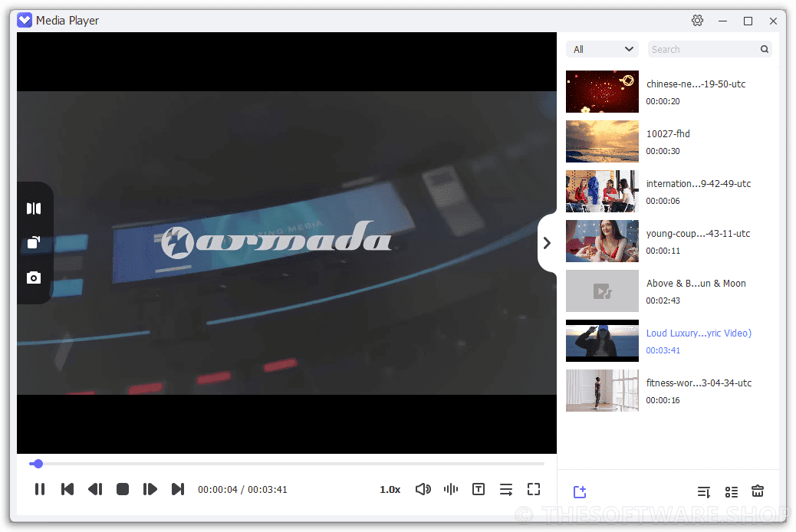Click the Media Player app logo

click(25, 20)
